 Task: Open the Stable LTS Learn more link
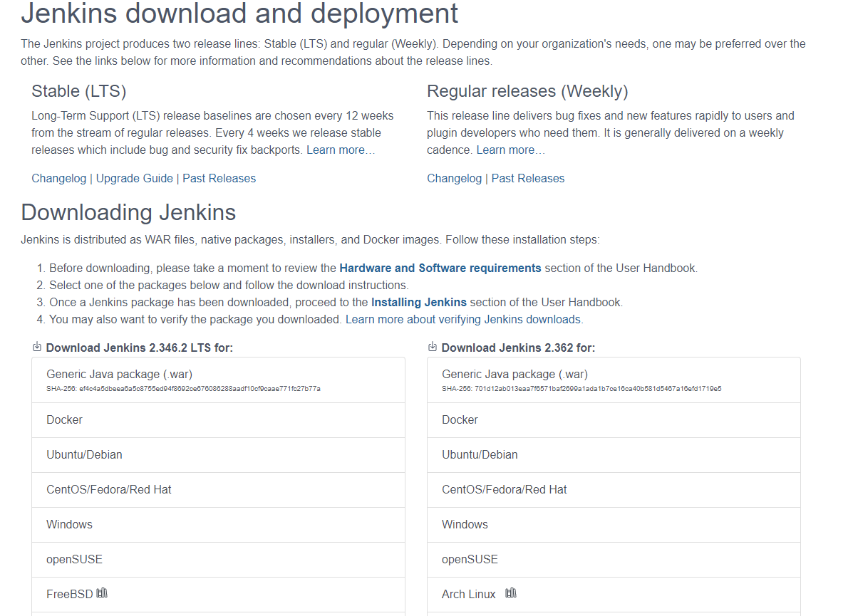coord(341,150)
